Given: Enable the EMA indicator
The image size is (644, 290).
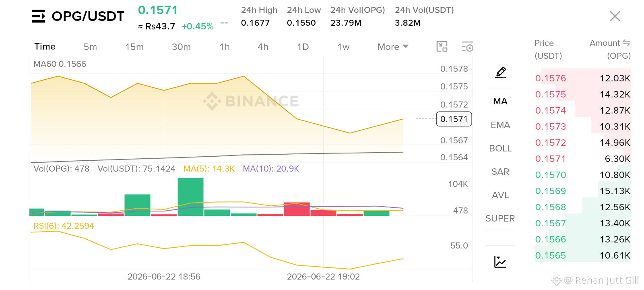Looking at the screenshot, I should coord(500,125).
